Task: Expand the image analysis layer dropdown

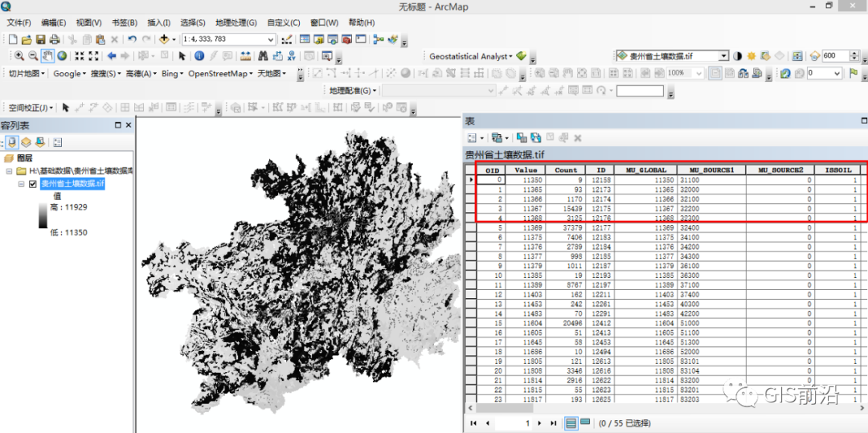Action: (723, 56)
